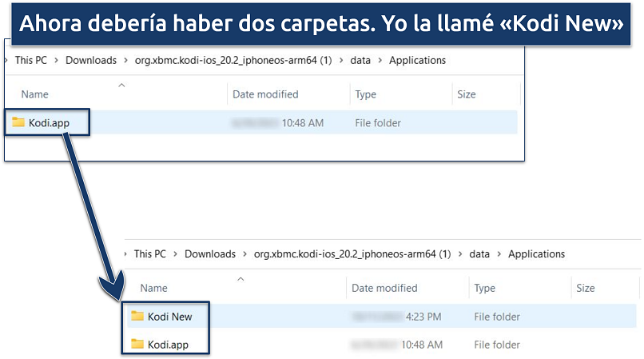644x359 pixels.
Task: Sort by Size column in upper window
Action: tap(467, 94)
